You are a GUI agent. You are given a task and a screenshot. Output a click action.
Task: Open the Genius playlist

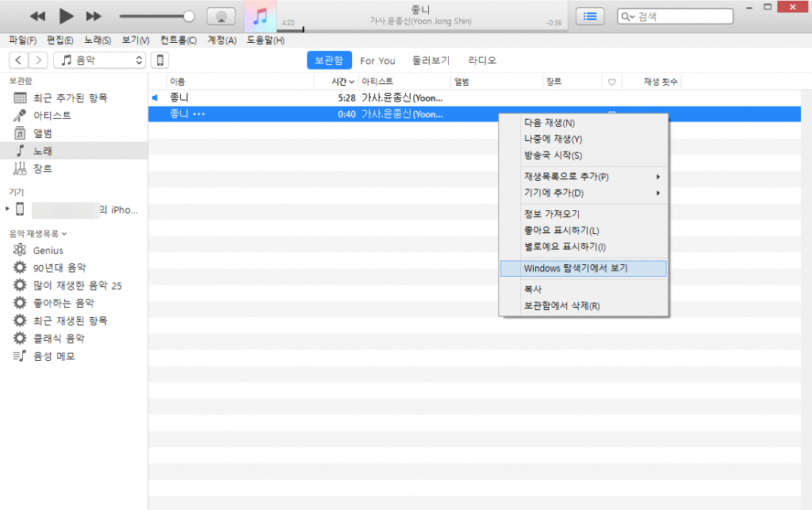[x=48, y=251]
